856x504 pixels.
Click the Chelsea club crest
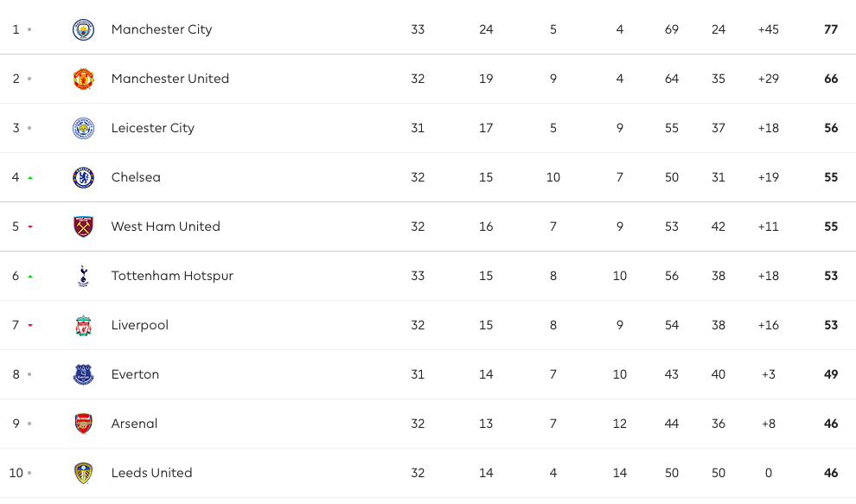[x=84, y=177]
